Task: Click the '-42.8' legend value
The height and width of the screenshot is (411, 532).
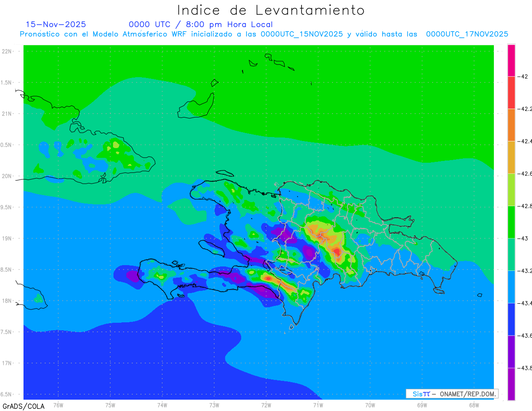Action: coord(525,206)
